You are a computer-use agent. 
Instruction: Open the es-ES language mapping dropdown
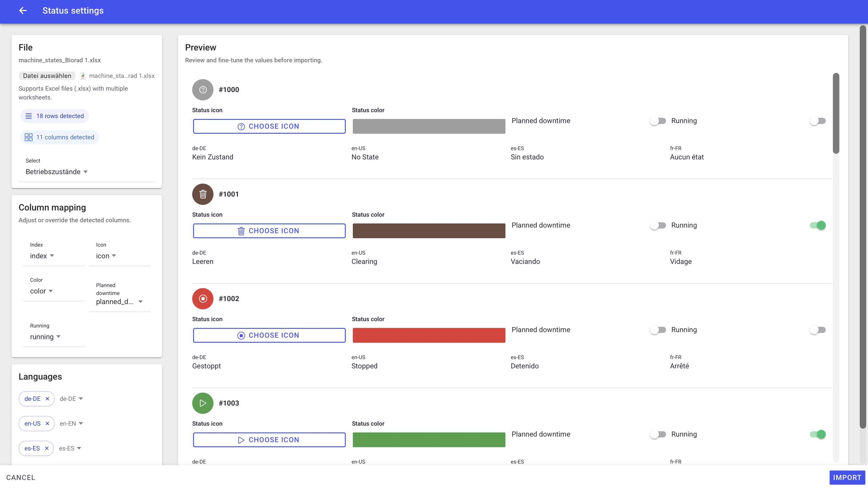pyautogui.click(x=70, y=448)
